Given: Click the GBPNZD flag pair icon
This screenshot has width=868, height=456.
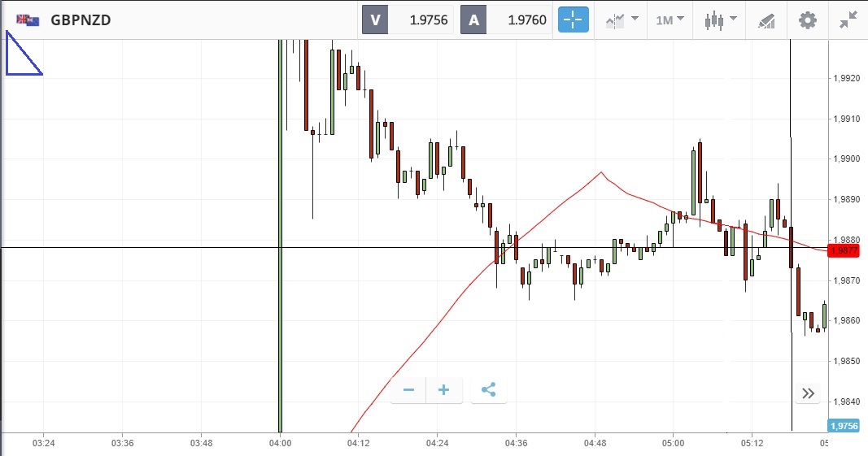Looking at the screenshot, I should tap(28, 20).
